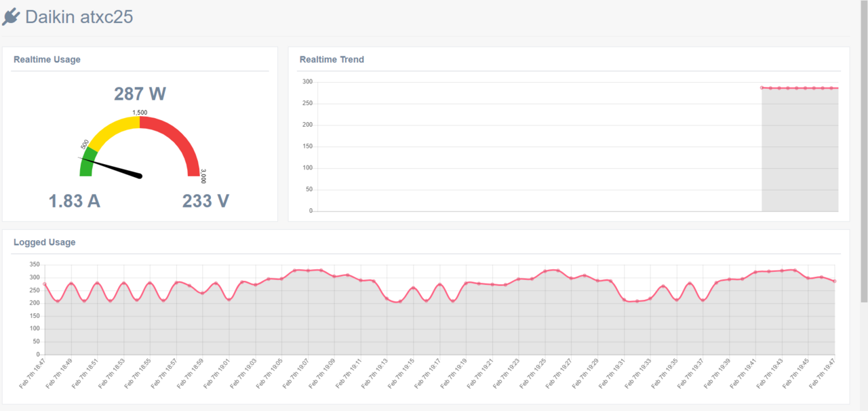The width and height of the screenshot is (868, 411).
Task: Select the 287 W power reading
Action: (140, 94)
